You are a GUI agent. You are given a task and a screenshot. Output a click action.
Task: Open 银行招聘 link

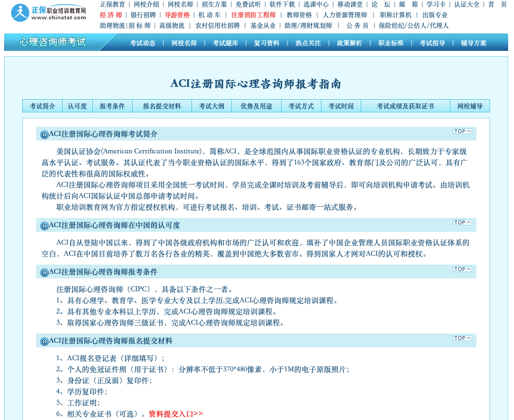tap(143, 15)
